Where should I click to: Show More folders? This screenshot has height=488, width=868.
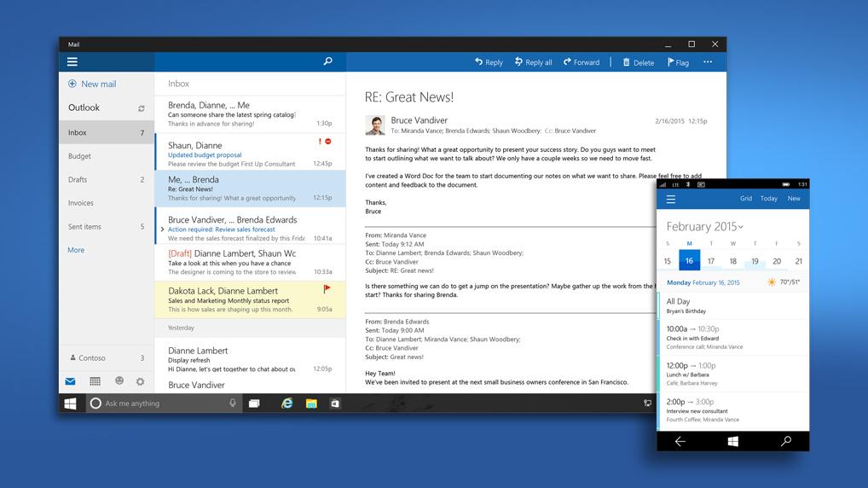point(76,250)
